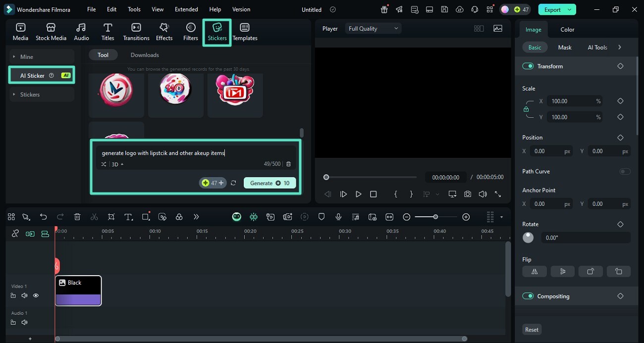Stop the preview playback
Screen dimensions: 644x343
coord(374,195)
